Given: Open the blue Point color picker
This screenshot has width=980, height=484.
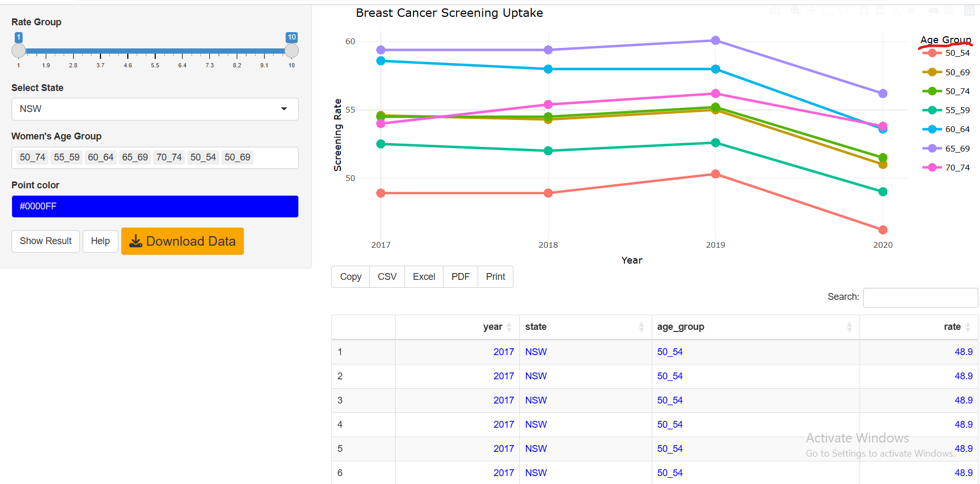Looking at the screenshot, I should coord(155,206).
